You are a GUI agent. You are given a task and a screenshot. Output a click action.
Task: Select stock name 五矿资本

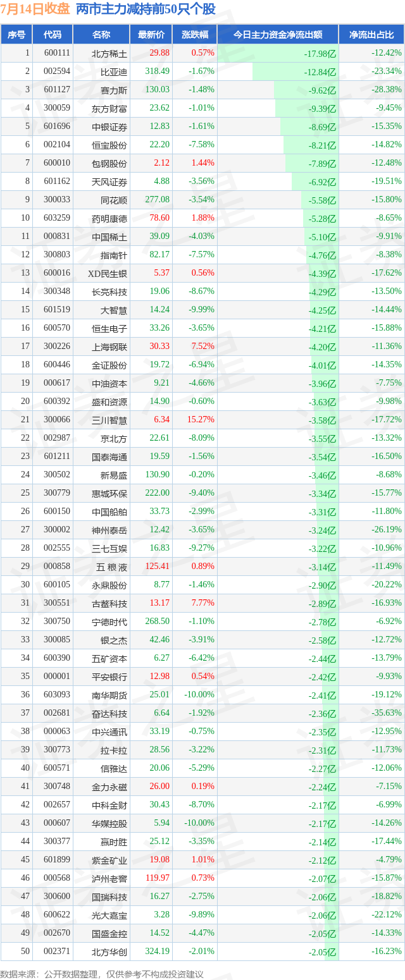tap(109, 658)
